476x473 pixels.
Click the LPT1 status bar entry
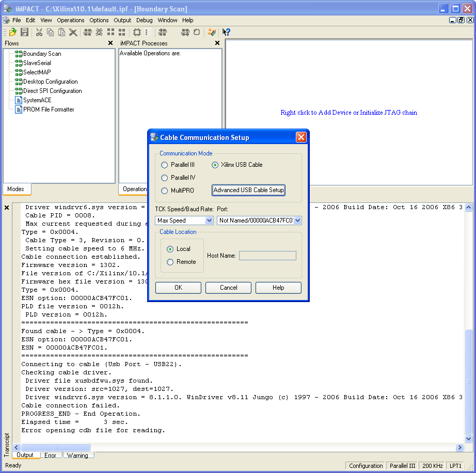point(455,466)
